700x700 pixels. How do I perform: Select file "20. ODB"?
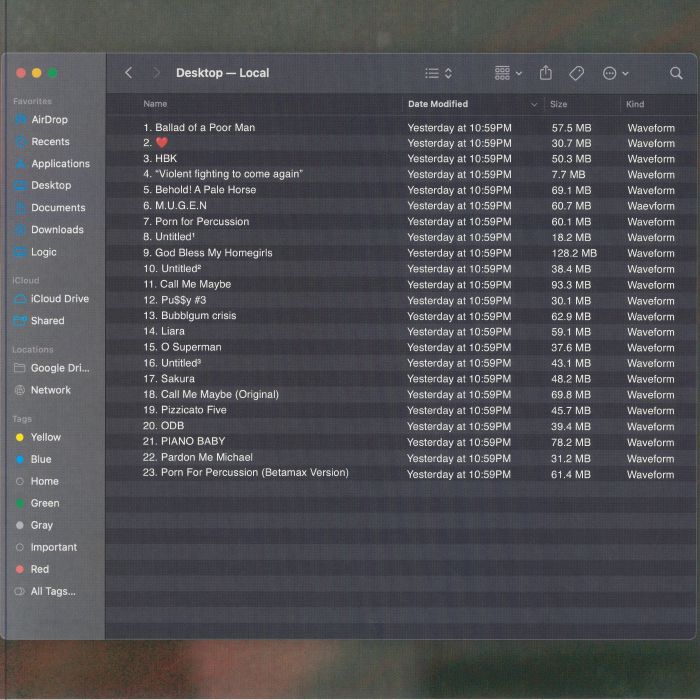[x=163, y=425]
